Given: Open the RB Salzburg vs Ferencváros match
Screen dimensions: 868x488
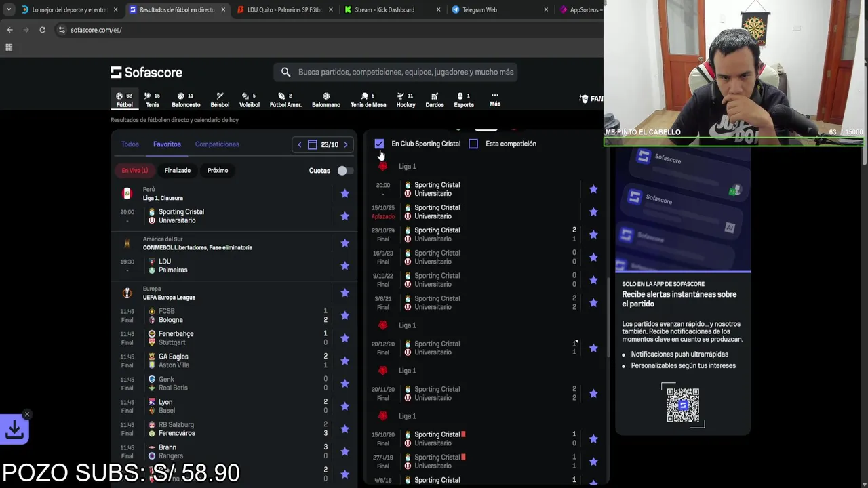Looking at the screenshot, I should 234,429.
